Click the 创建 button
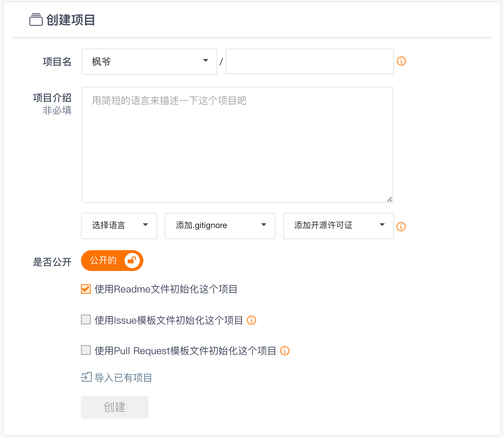Viewport: 504px width, 438px height. point(115,407)
